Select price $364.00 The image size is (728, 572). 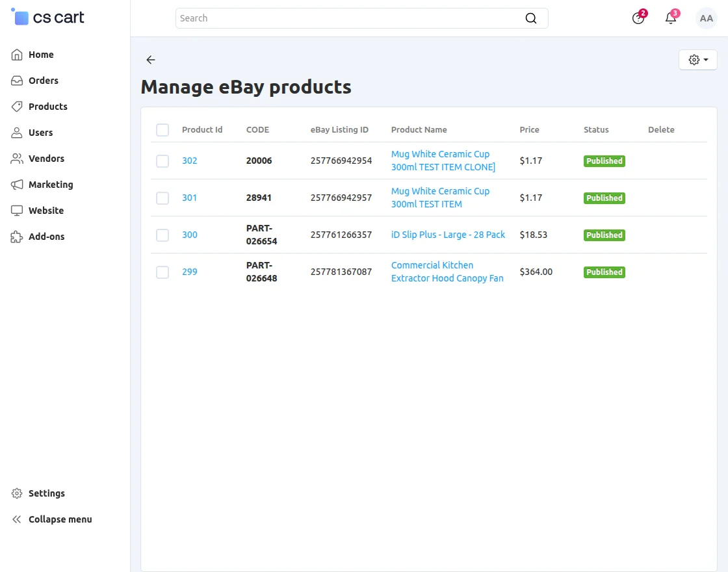(x=536, y=272)
